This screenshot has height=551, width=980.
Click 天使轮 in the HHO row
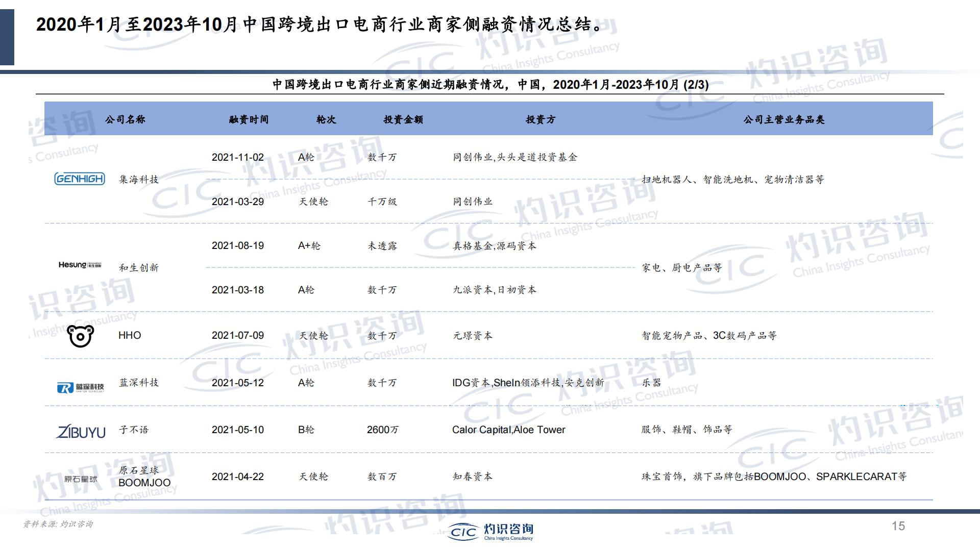tap(313, 335)
